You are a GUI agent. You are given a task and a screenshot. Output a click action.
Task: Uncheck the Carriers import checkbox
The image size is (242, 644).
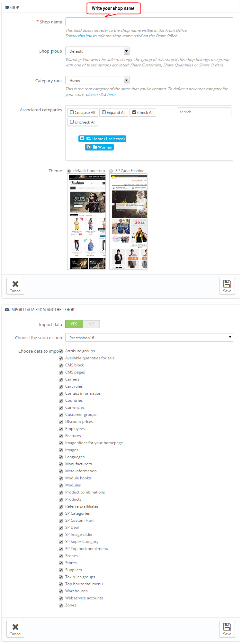[x=61, y=379]
